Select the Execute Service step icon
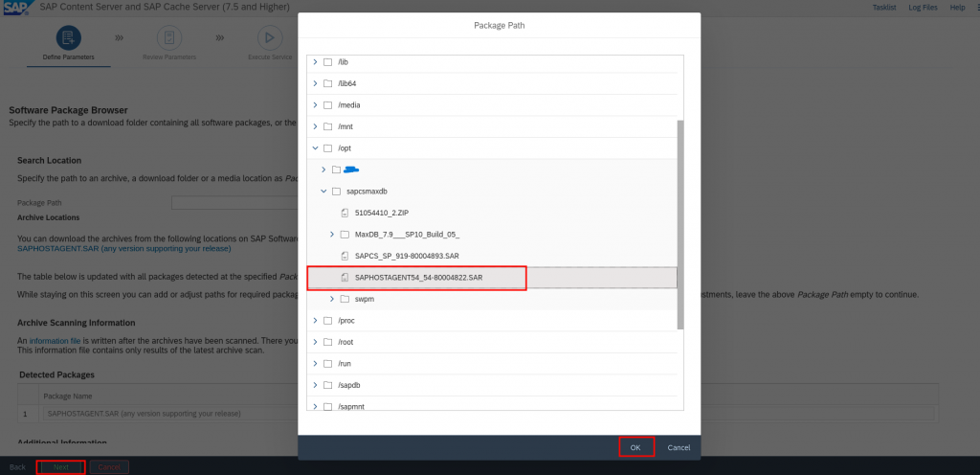Viewport: 980px width, 475px height. pos(269,37)
